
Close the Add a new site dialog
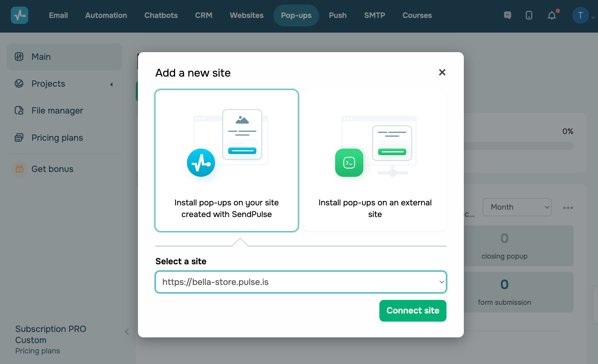pyautogui.click(x=442, y=72)
